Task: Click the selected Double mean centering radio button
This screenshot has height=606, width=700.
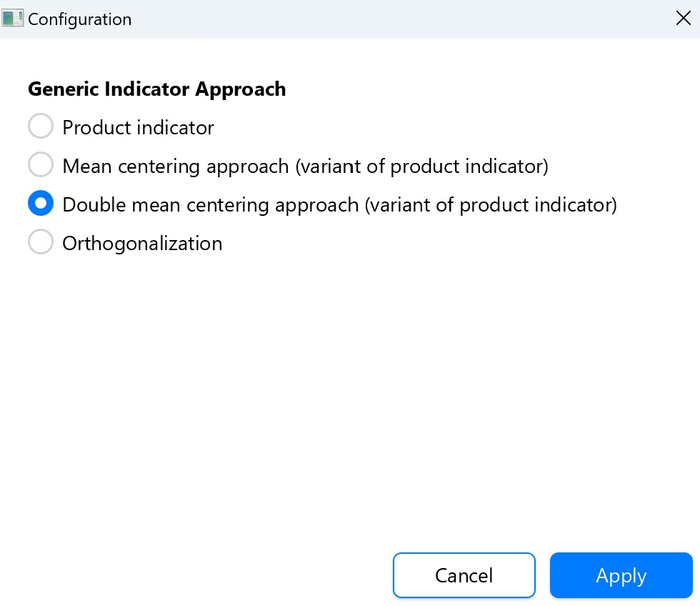Action: (41, 204)
